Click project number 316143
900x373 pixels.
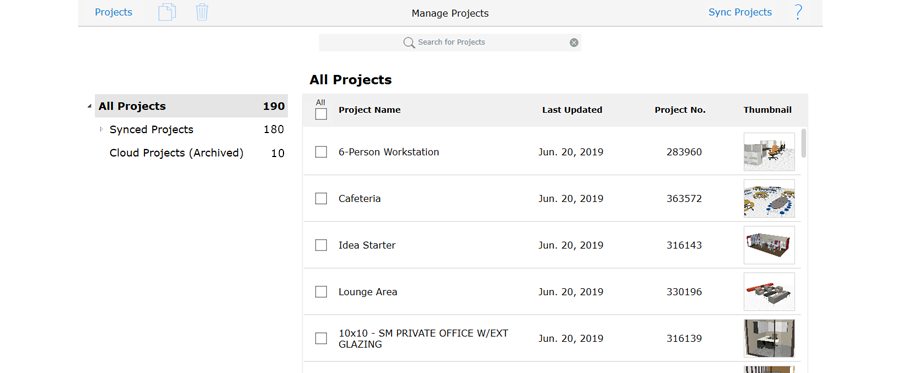[684, 246]
